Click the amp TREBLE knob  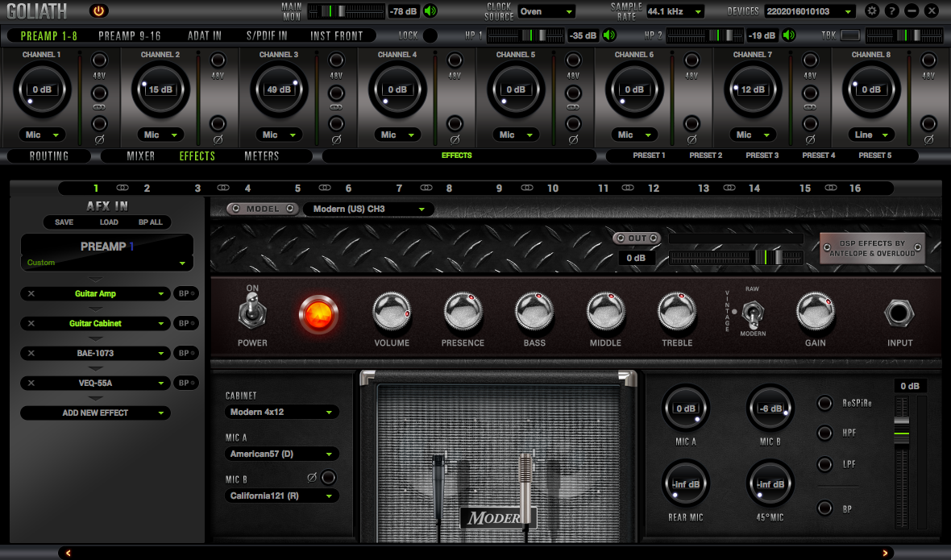(677, 312)
